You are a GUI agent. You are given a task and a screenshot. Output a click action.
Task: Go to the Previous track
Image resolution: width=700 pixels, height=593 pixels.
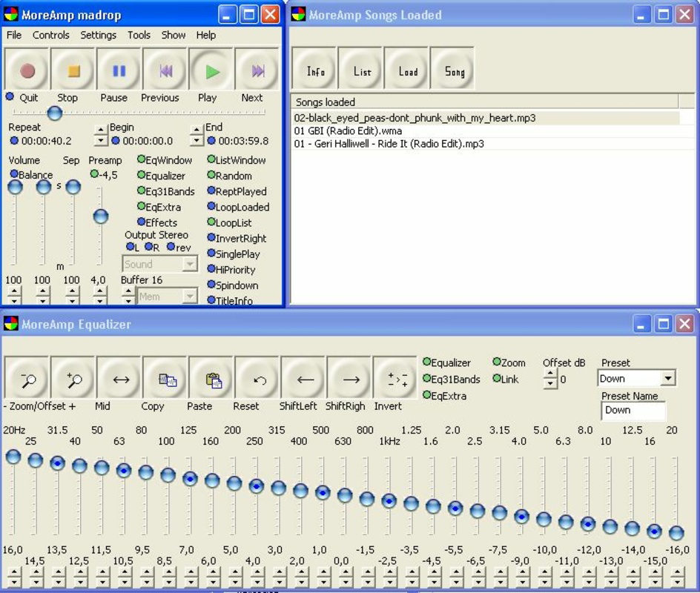[165, 70]
